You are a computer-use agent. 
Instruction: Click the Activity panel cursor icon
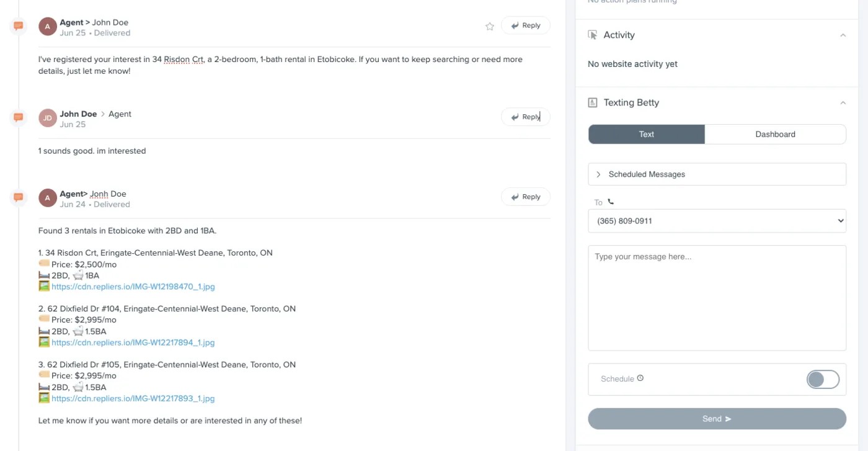tap(593, 35)
